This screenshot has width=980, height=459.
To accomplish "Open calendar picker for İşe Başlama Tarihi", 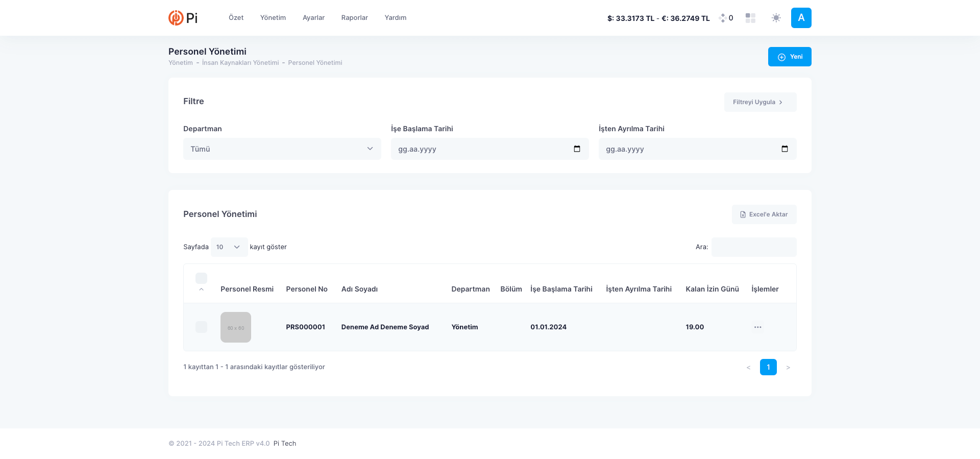I will [577, 149].
